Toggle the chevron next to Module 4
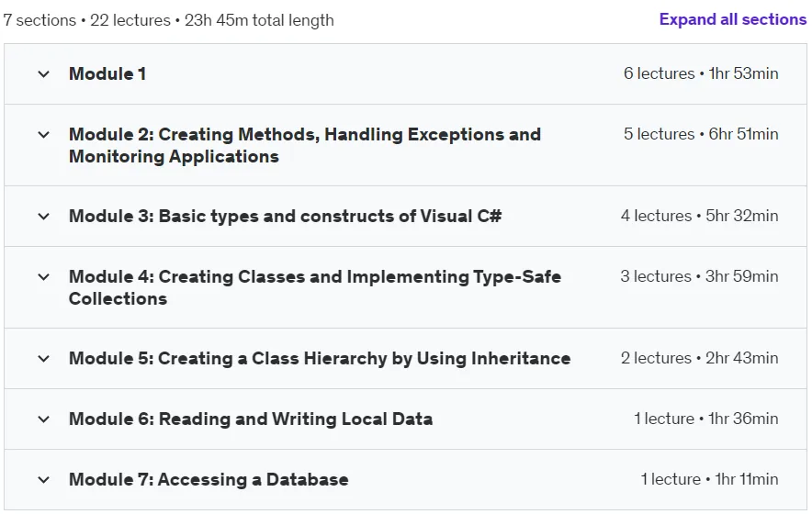This screenshot has height=514, width=812. 44,277
